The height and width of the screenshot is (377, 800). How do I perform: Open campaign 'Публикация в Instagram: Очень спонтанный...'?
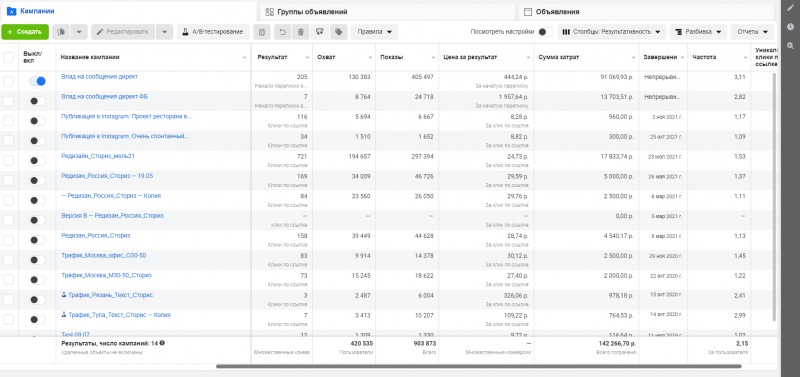point(125,136)
